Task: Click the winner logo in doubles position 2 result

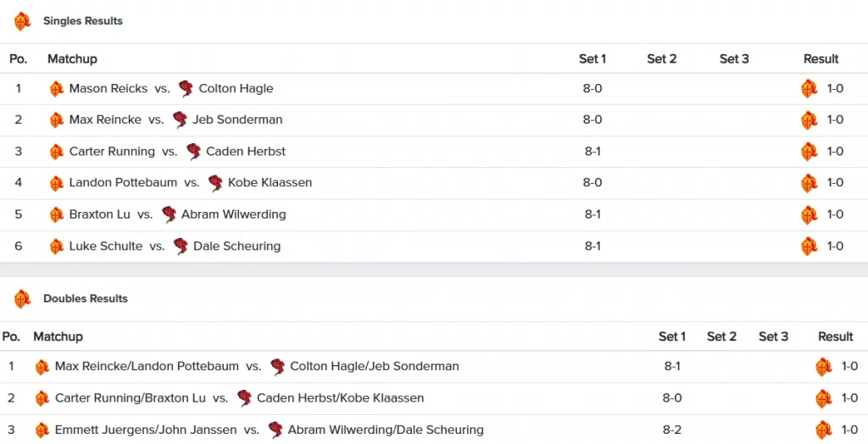Action: (x=824, y=398)
